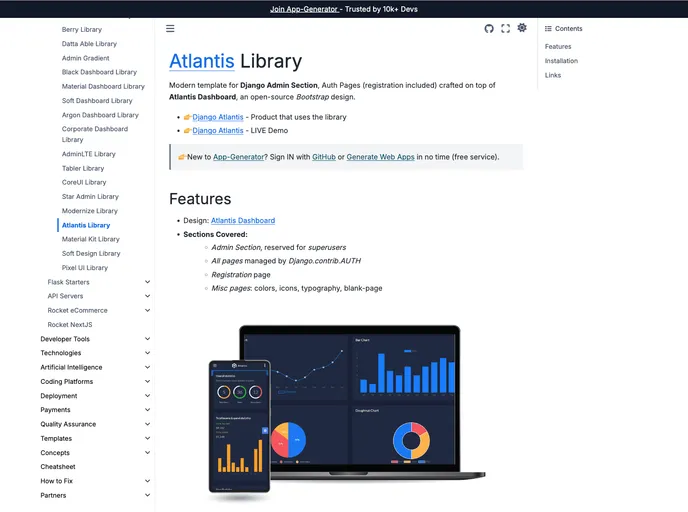The width and height of the screenshot is (688, 512).
Task: Expand the Payments chevron
Action: [147, 410]
